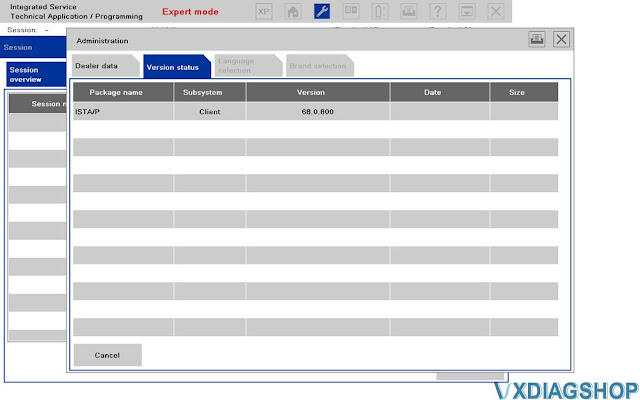Click the Size column header

[524, 92]
